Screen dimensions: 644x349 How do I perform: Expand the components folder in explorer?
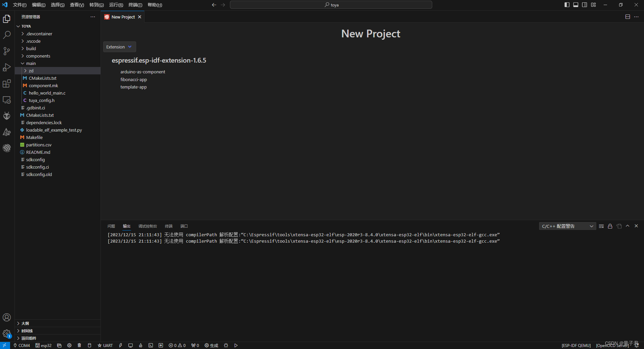[x=38, y=56]
